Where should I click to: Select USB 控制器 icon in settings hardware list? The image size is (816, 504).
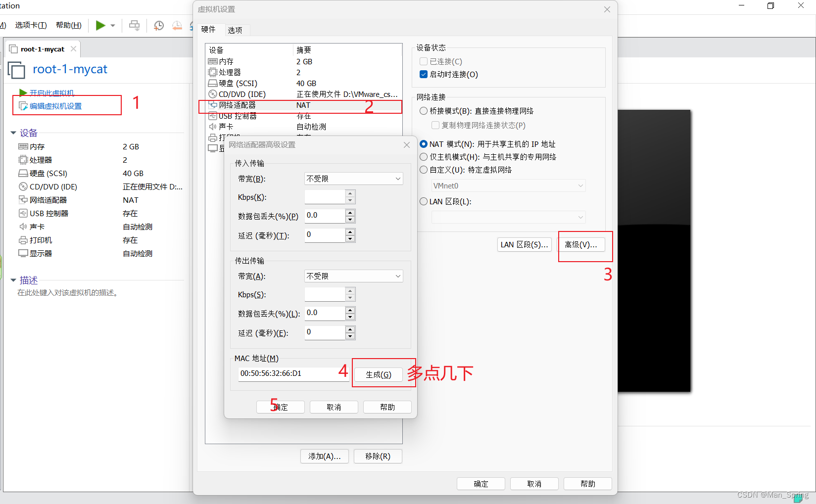[213, 116]
